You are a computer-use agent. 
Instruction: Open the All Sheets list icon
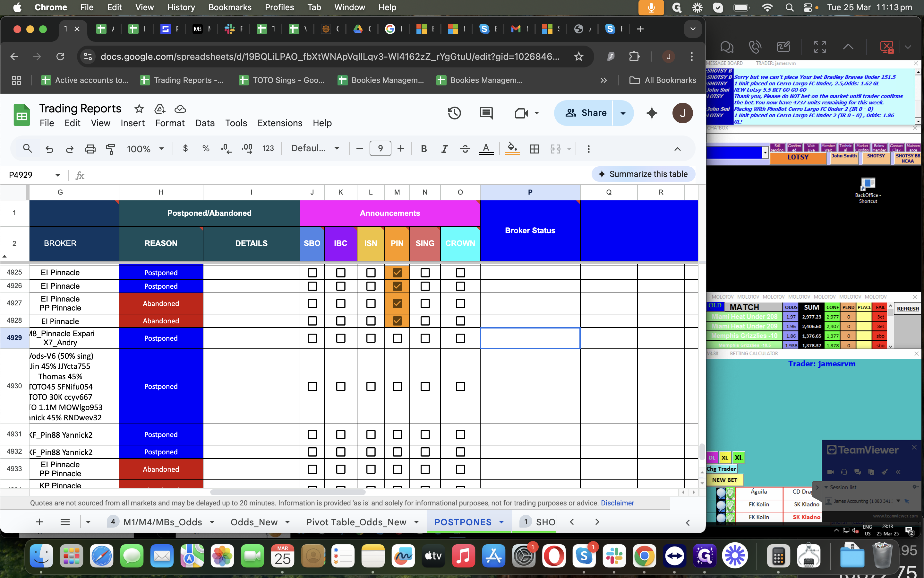(65, 522)
